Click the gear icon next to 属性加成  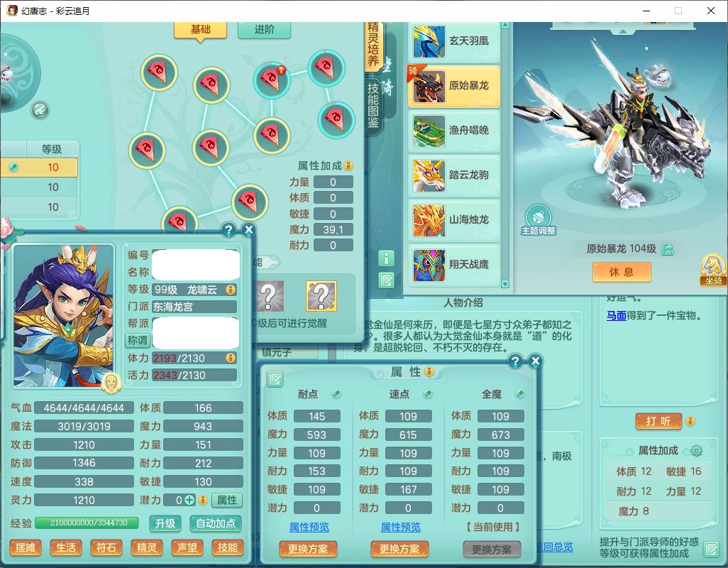(696, 451)
